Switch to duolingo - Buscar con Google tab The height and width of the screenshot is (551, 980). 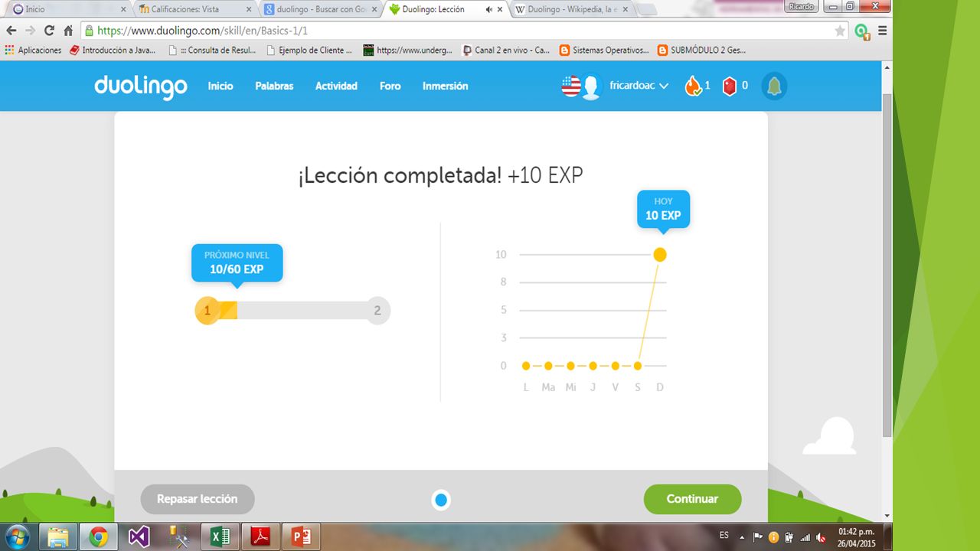point(320,10)
